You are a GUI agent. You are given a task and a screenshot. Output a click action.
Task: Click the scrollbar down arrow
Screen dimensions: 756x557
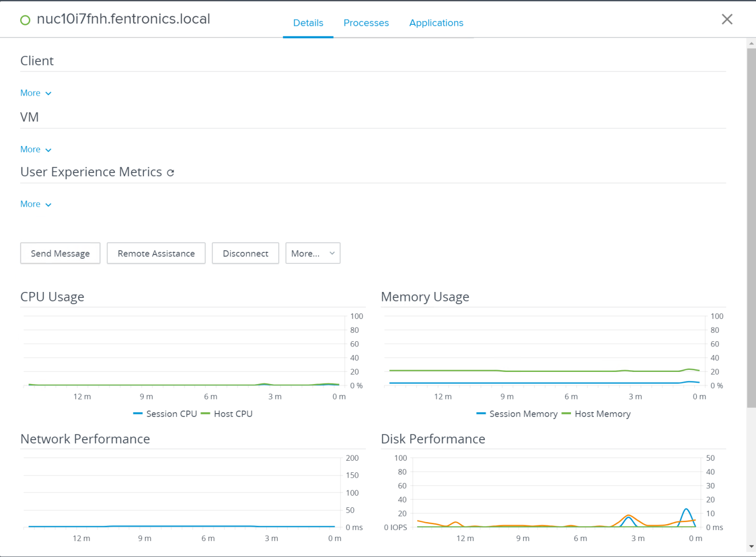[751, 547]
